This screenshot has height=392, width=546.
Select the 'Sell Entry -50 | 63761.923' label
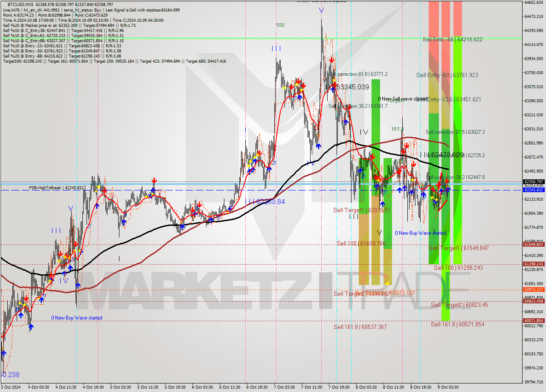pyautogui.click(x=447, y=75)
